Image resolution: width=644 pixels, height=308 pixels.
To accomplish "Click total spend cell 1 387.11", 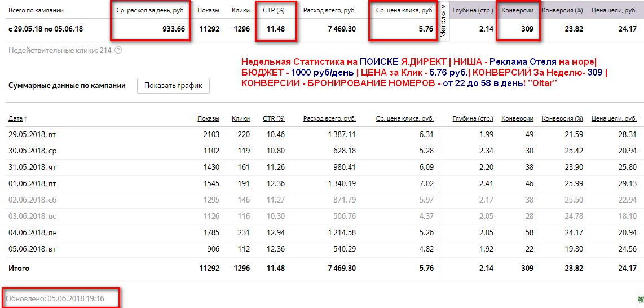I will 342,135.
